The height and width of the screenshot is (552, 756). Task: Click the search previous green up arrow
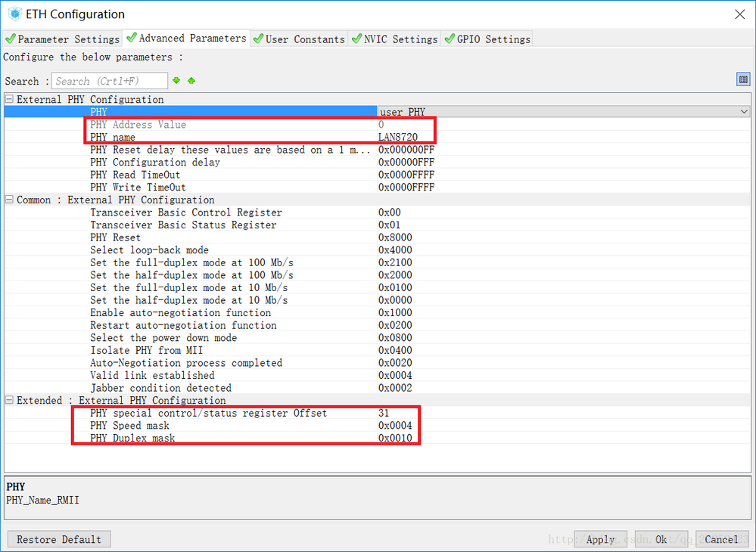[191, 80]
